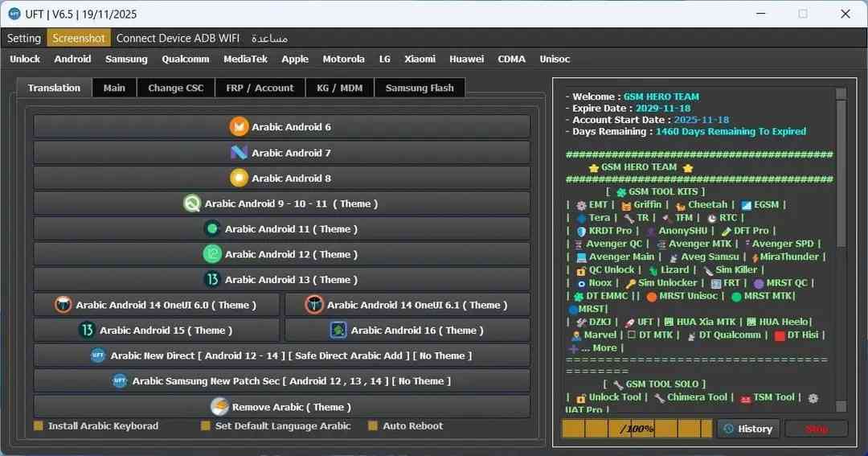Select the Motorola section
868x456 pixels.
pos(344,59)
